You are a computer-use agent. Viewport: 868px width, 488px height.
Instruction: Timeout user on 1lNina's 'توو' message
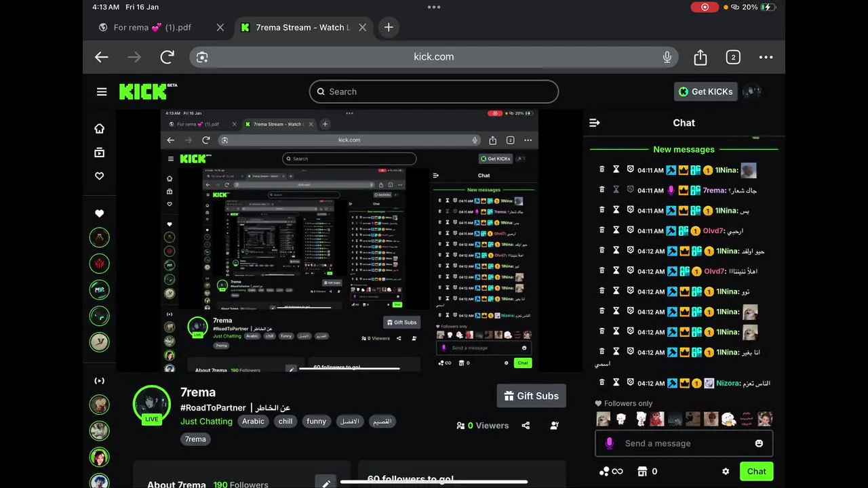click(x=616, y=291)
